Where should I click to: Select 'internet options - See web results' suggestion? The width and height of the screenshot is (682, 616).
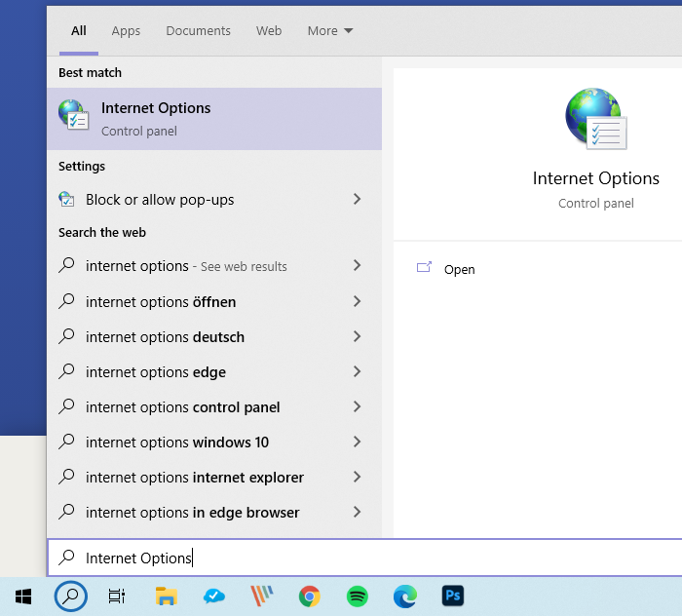point(214,265)
